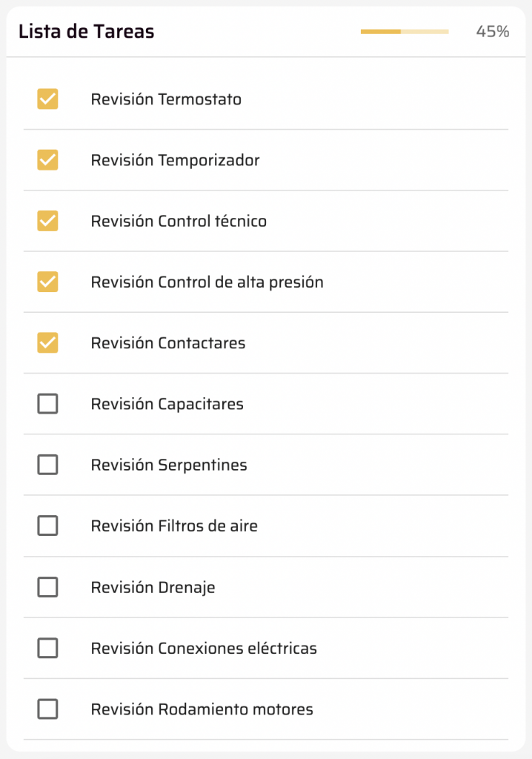Screen dimensions: 532x759
Task: Uncheck the Revisión Contactares checkbox
Action: [47, 343]
